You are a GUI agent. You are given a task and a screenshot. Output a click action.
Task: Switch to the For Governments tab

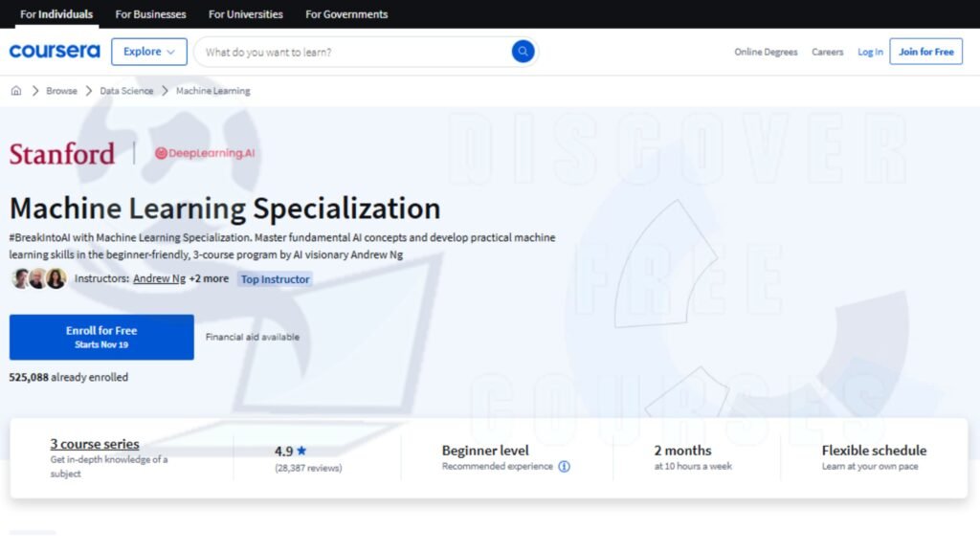(x=346, y=13)
